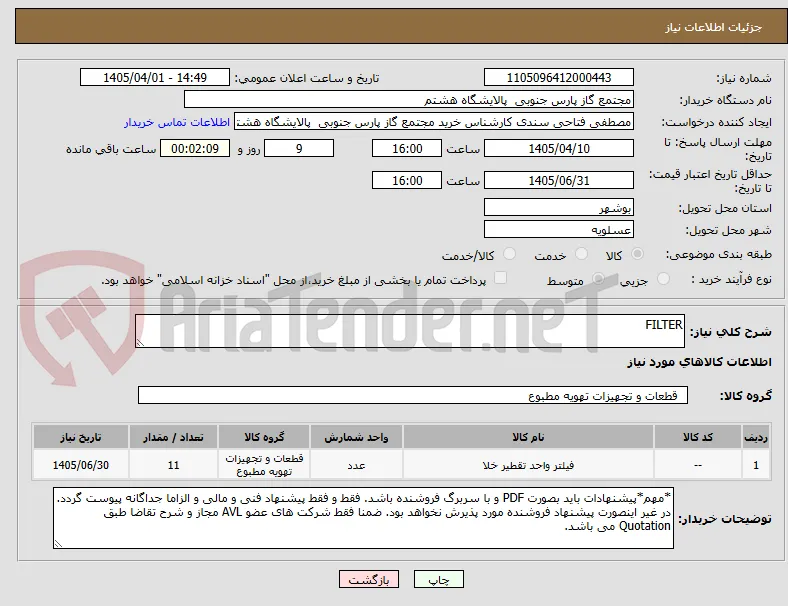This screenshot has width=788, height=606.
Task: Select the کالا/خدمت radio button
Action: [510, 254]
